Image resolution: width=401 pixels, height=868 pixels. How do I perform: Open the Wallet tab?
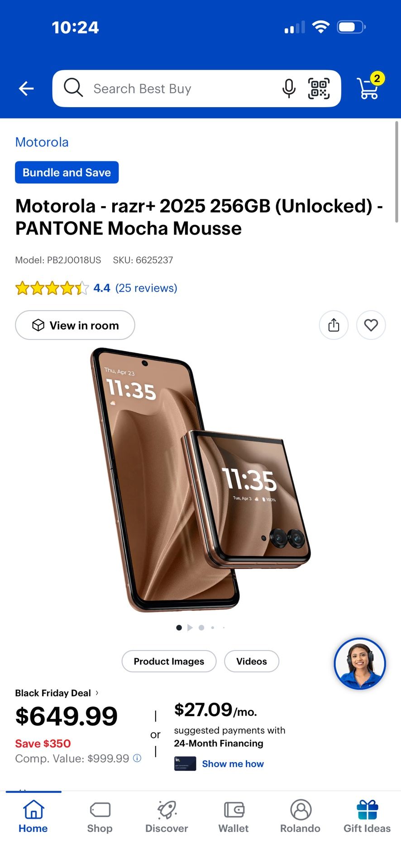click(x=234, y=817)
